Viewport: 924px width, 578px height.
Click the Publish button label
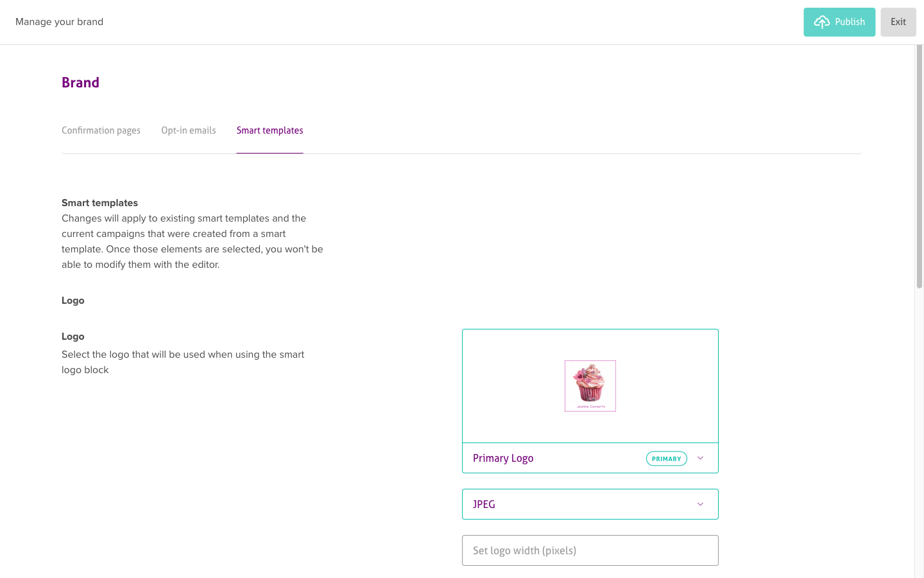tap(850, 22)
